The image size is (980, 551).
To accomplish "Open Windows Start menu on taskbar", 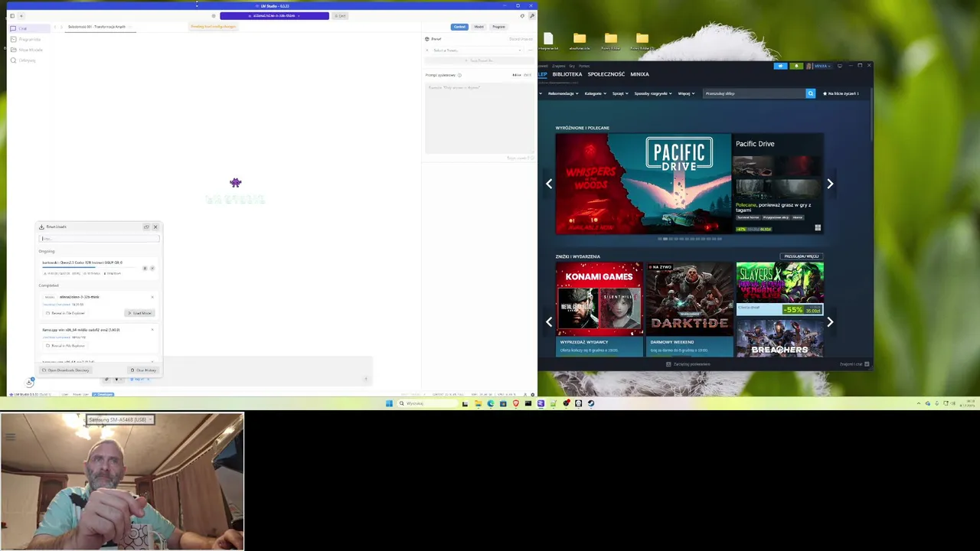I will [389, 403].
